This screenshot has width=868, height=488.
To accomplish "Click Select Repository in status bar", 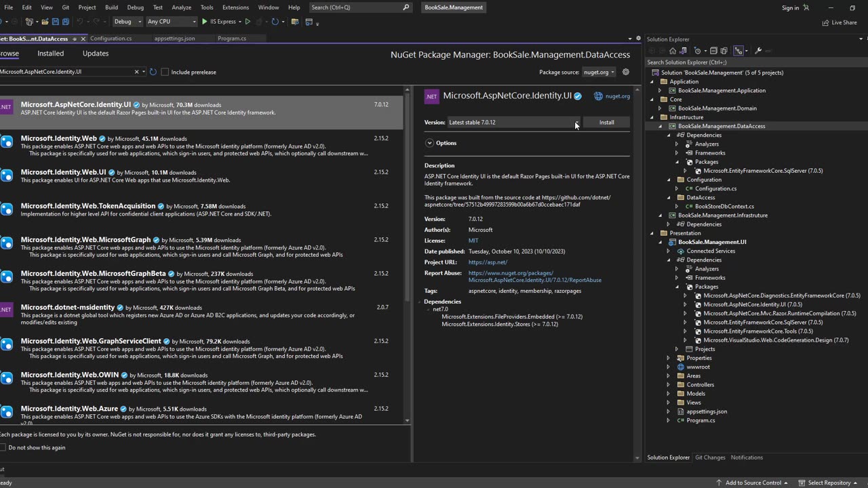I will click(x=829, y=483).
